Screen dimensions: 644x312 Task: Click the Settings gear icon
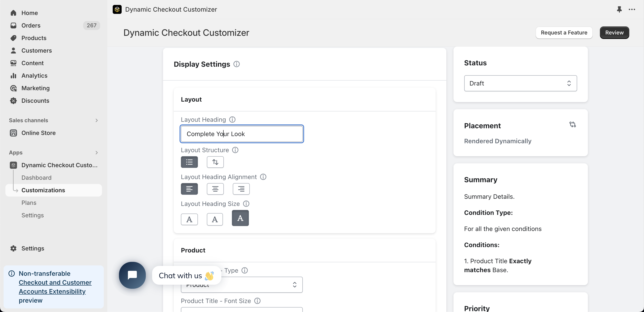coord(13,248)
